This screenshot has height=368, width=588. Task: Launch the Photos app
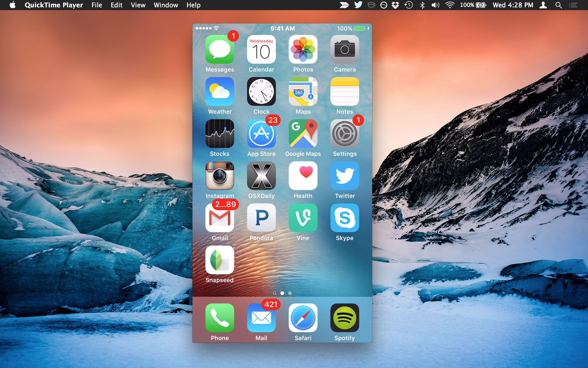(x=303, y=49)
